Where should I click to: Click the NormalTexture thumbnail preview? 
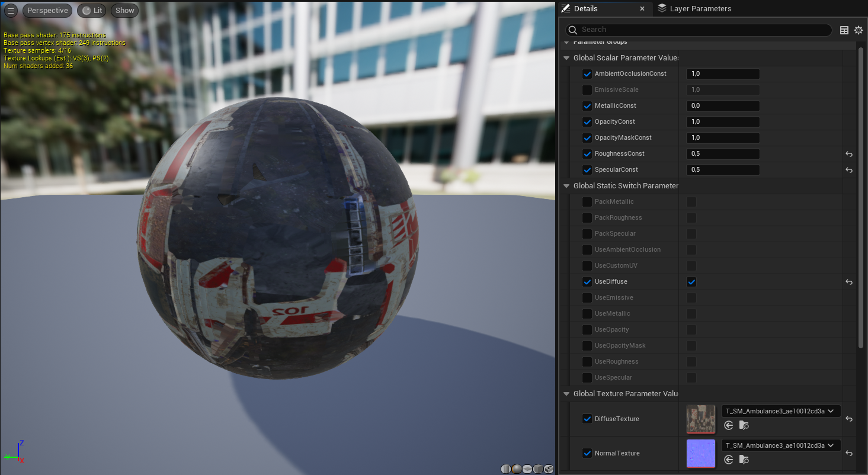tap(701, 453)
